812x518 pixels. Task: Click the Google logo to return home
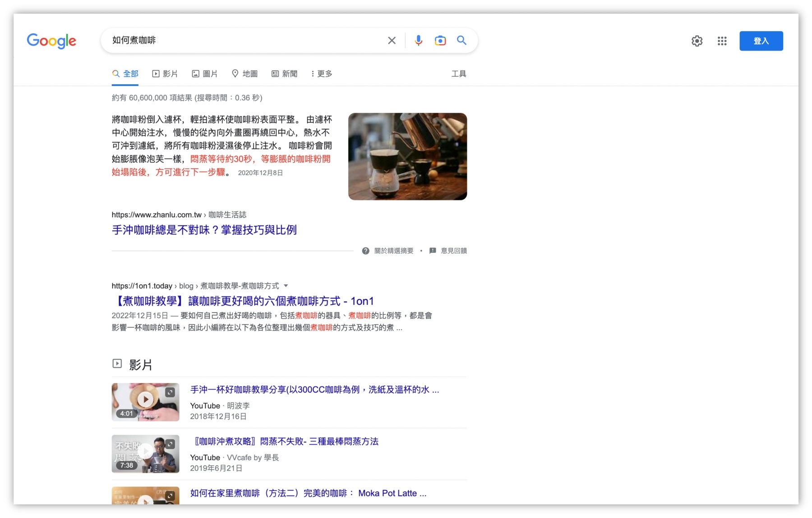pyautogui.click(x=51, y=41)
